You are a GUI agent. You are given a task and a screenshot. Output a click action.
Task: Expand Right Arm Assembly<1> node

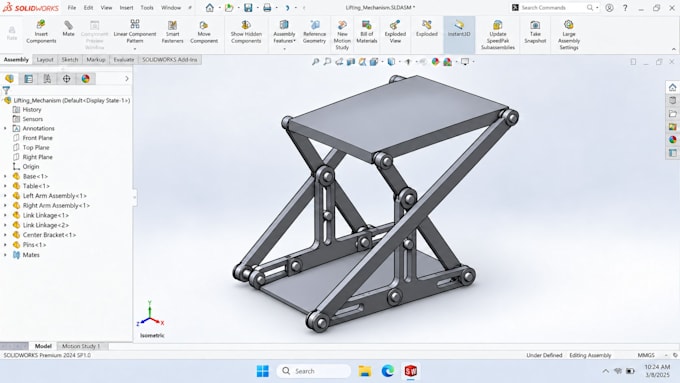pyautogui.click(x=5, y=206)
